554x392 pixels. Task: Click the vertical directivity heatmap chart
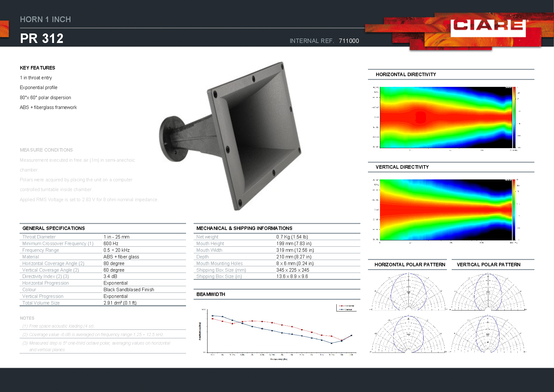(x=446, y=210)
